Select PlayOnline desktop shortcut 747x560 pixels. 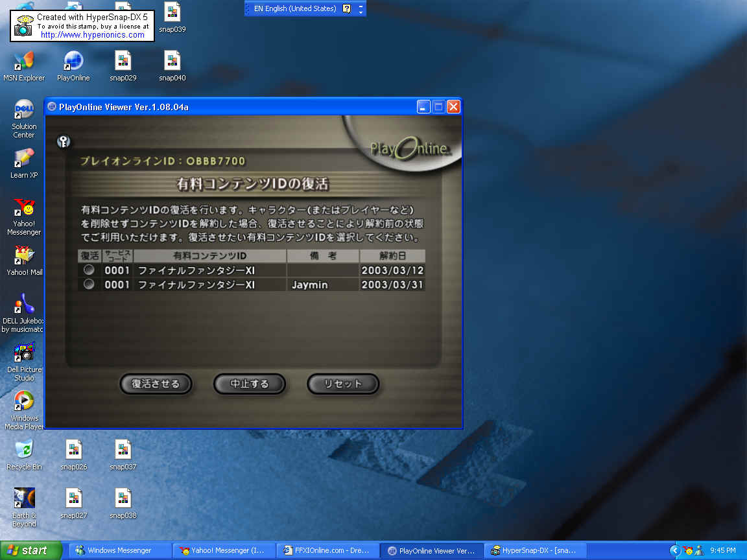pyautogui.click(x=73, y=66)
